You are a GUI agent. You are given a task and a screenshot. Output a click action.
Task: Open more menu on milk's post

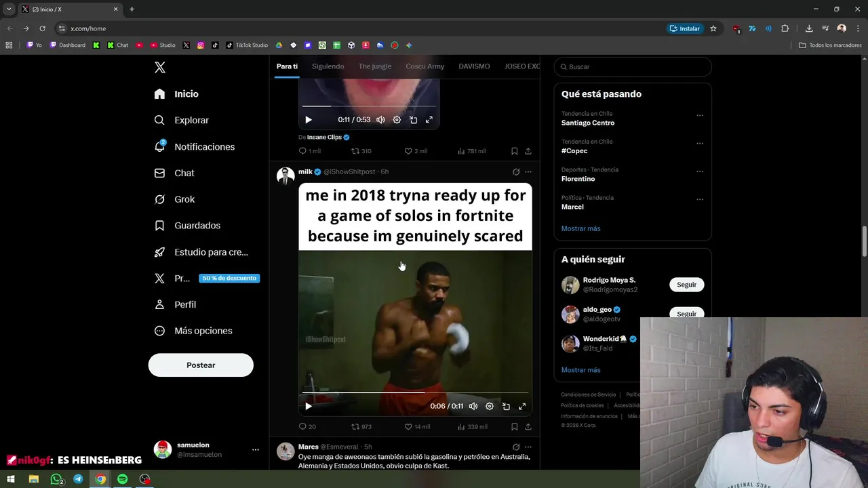click(x=528, y=172)
